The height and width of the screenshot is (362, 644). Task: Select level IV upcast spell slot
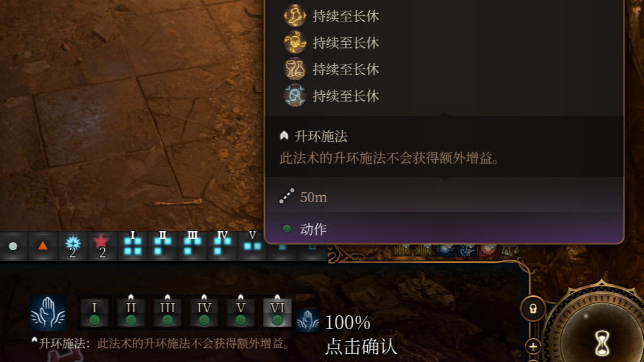click(204, 313)
